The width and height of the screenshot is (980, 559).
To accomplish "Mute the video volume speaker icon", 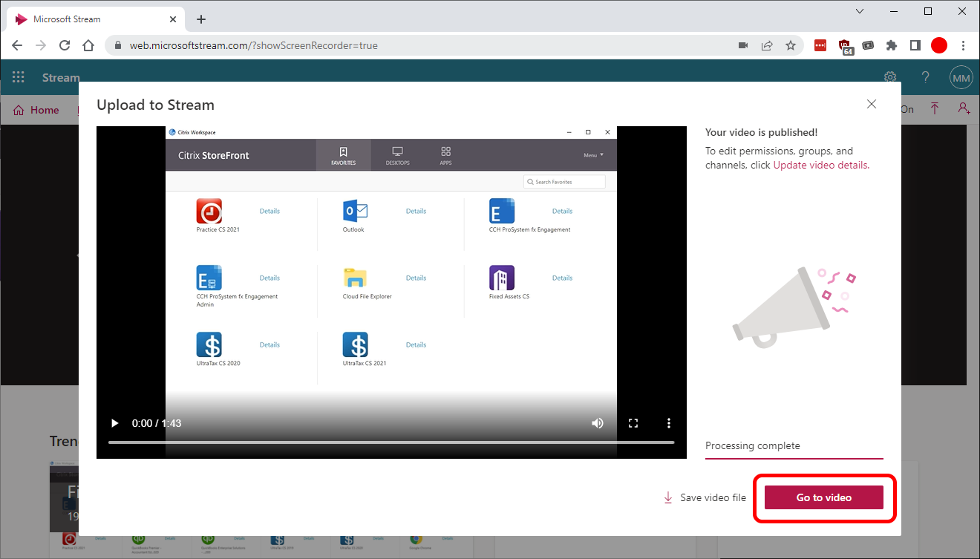I will (597, 423).
